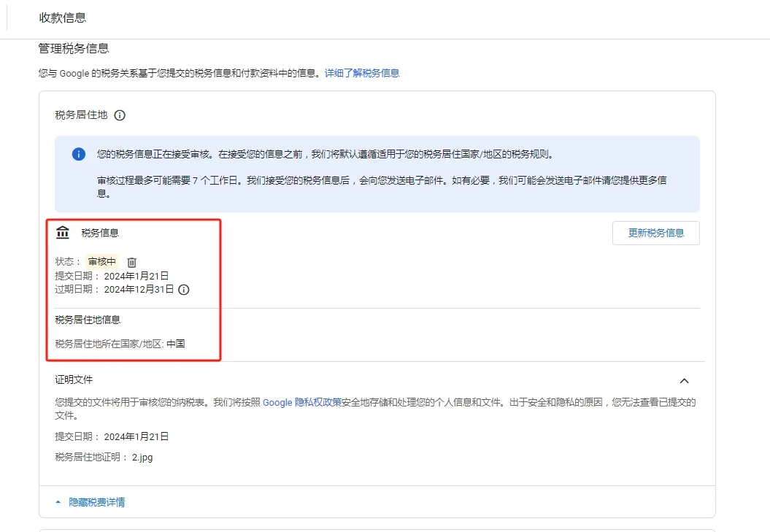The height and width of the screenshot is (532, 770).
Task: Click the sentence 您与 Google 的税务关系
Action: tap(180, 73)
